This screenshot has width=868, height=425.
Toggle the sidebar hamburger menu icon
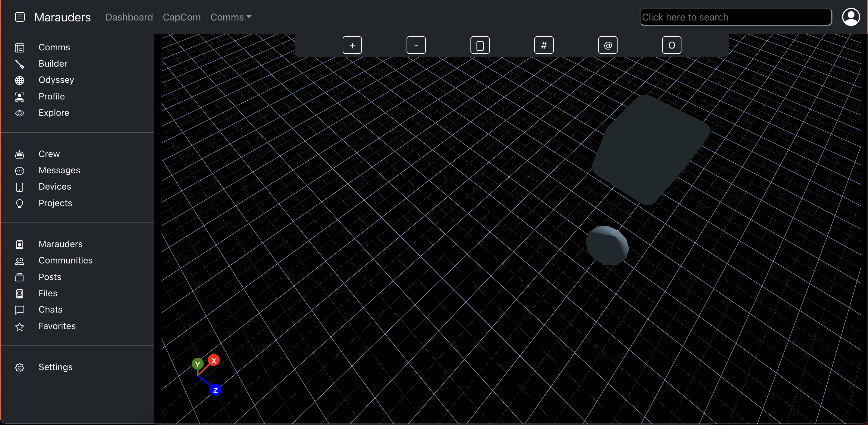[x=20, y=17]
